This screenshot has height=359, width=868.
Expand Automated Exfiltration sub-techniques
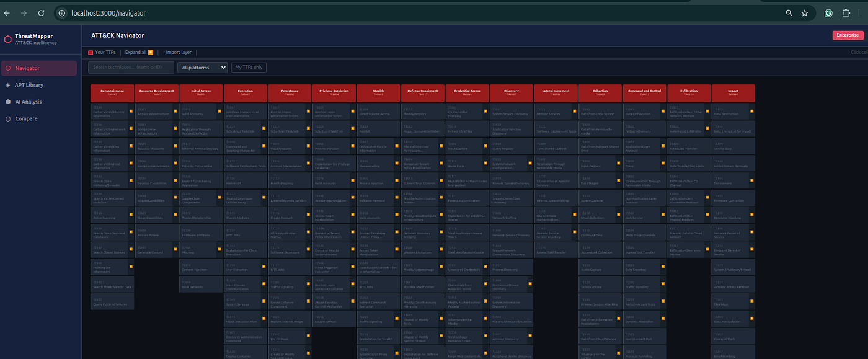(707, 128)
